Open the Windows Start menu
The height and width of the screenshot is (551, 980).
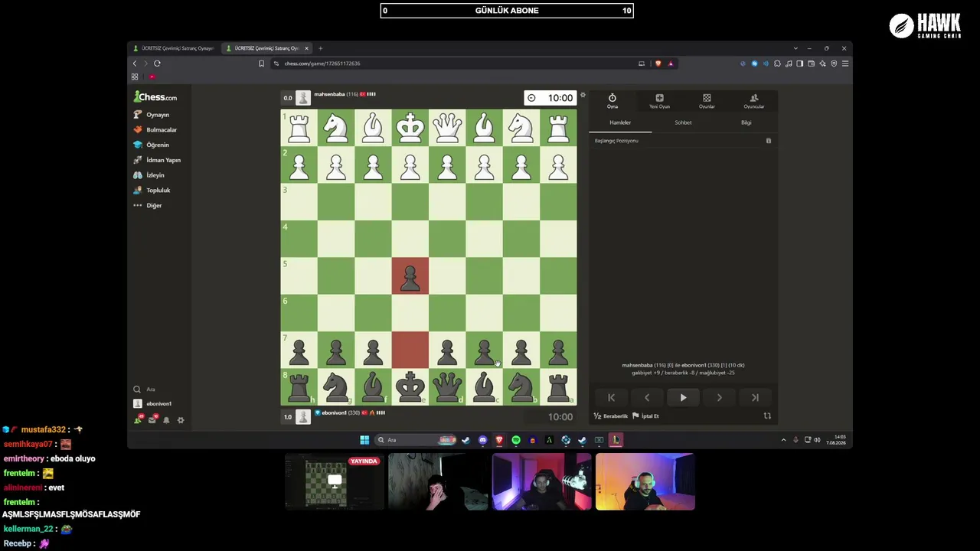(x=364, y=440)
